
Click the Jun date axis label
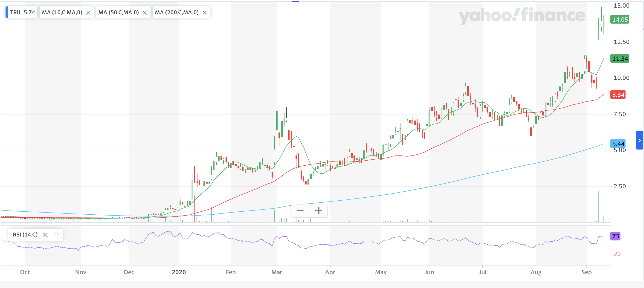(429, 272)
